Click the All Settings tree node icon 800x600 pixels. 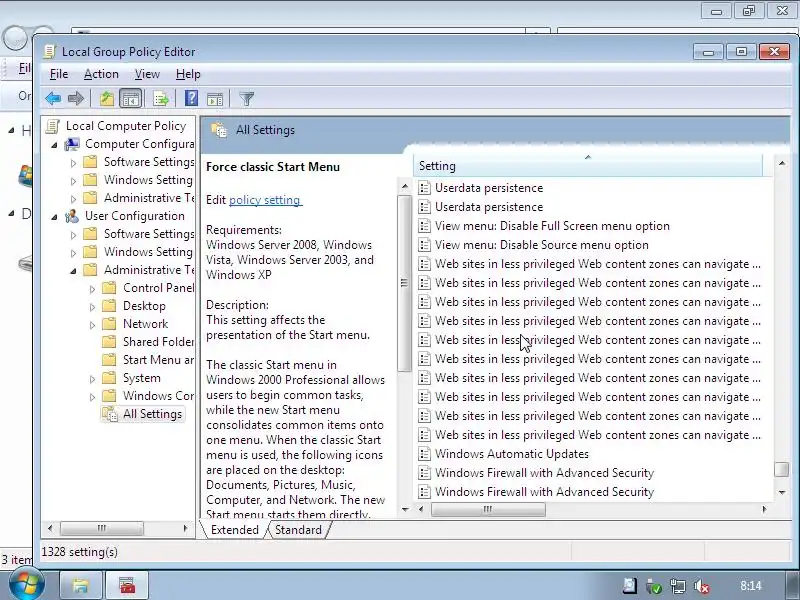click(x=110, y=414)
